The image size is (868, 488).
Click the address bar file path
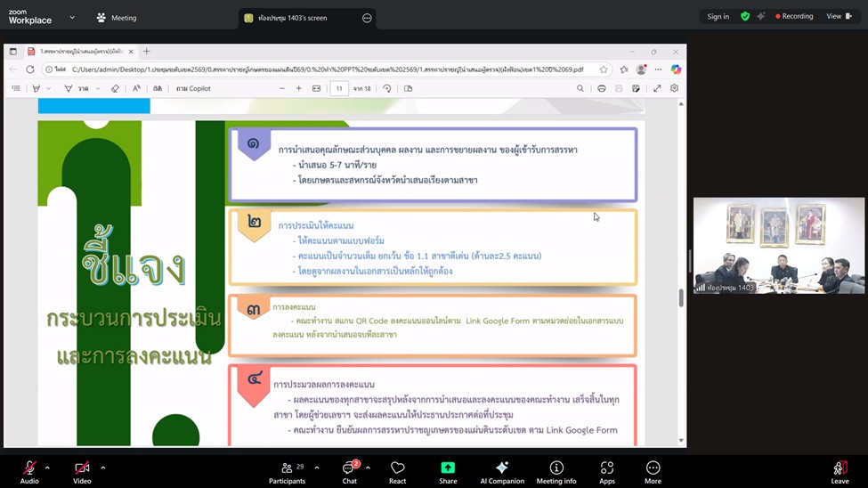328,69
